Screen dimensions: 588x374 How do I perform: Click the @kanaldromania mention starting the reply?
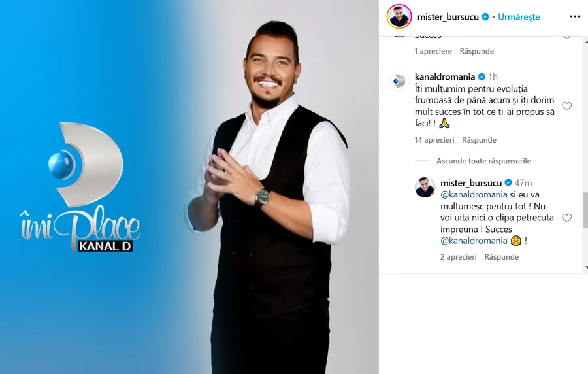coord(474,194)
